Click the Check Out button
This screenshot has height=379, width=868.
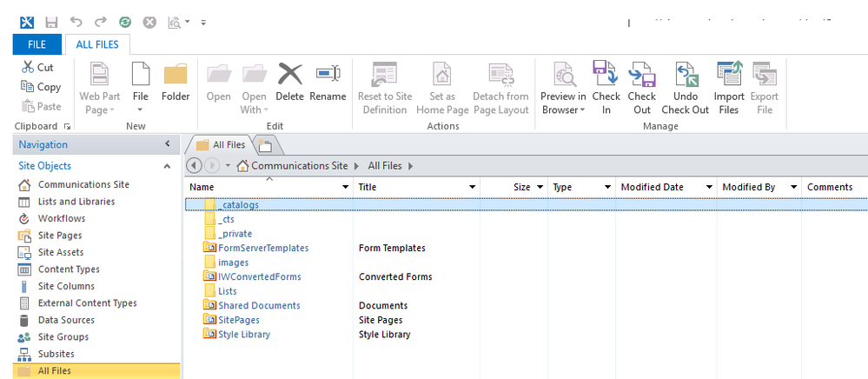[x=641, y=89]
